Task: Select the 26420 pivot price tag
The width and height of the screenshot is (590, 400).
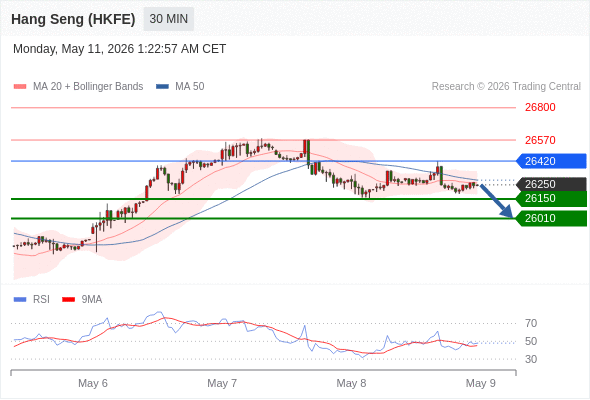Action: [x=551, y=161]
